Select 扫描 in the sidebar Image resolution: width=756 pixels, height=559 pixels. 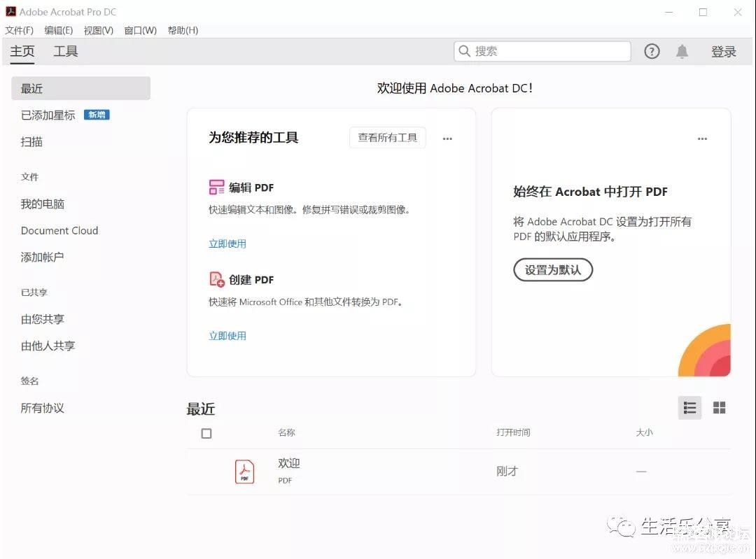coord(31,142)
